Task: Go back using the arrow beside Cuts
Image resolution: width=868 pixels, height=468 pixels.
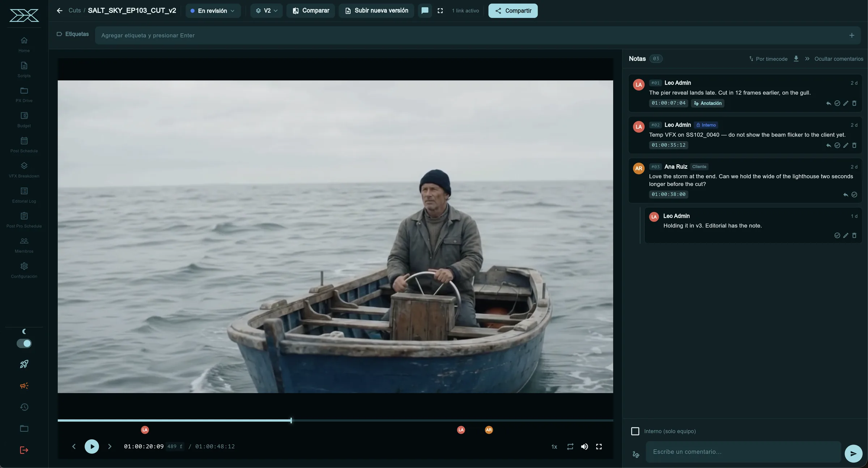Action: point(60,10)
